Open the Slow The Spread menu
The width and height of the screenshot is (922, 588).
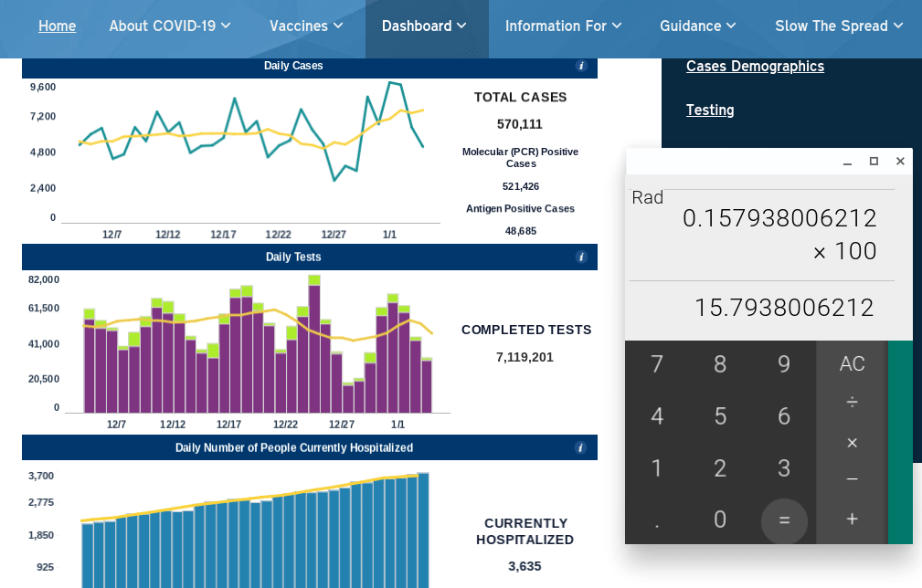pos(839,26)
